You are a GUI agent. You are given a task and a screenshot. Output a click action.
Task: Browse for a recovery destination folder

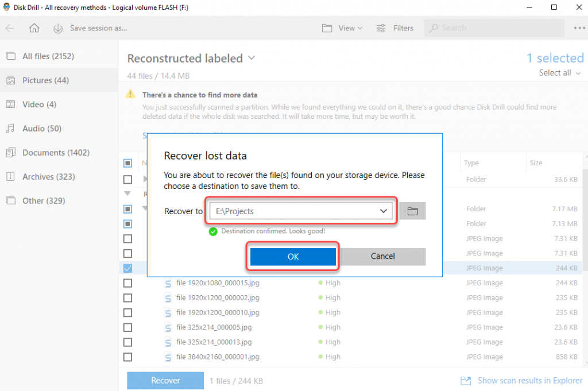coord(412,211)
